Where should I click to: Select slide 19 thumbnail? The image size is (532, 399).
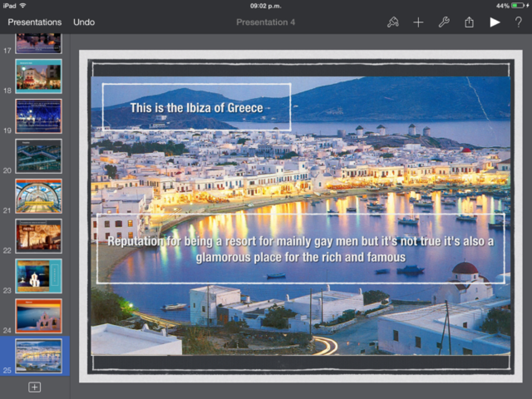(38, 116)
